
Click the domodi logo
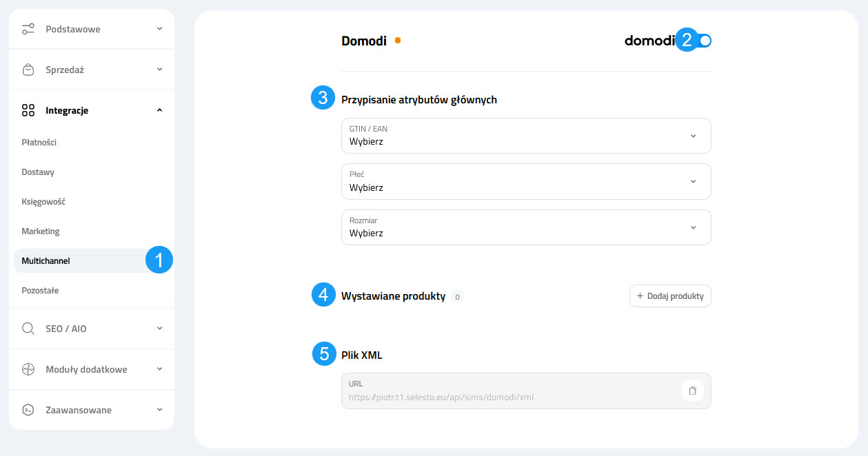(649, 41)
